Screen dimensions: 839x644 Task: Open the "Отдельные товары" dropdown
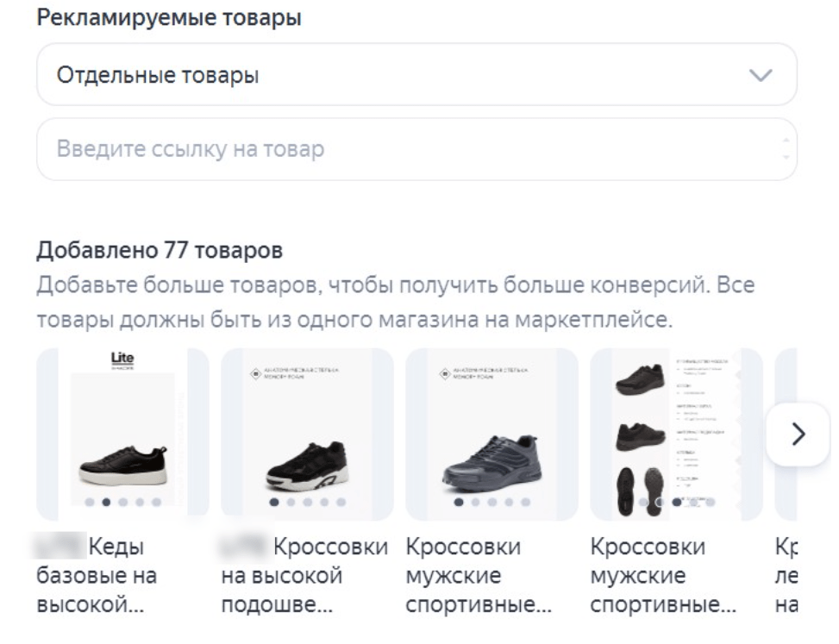coord(416,75)
